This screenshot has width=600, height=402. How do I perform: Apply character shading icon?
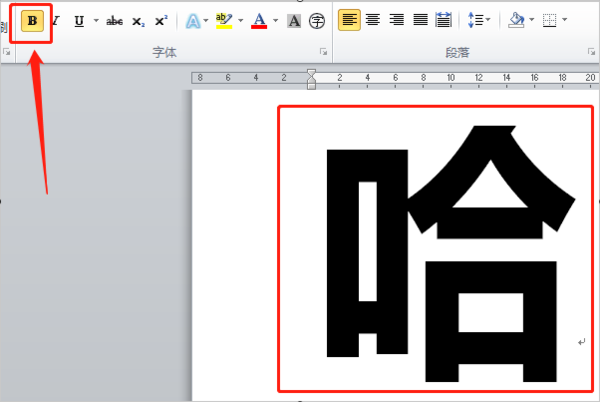[x=294, y=20]
